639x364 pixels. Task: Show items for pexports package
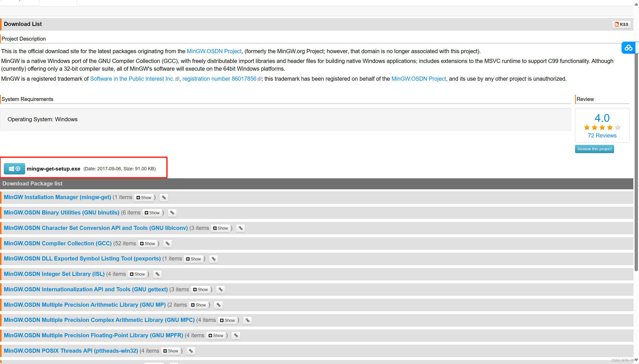click(x=194, y=259)
